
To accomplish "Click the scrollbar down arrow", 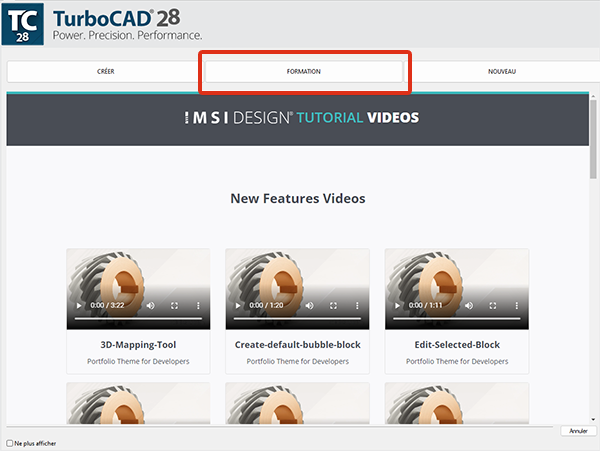I will pos(593,420).
